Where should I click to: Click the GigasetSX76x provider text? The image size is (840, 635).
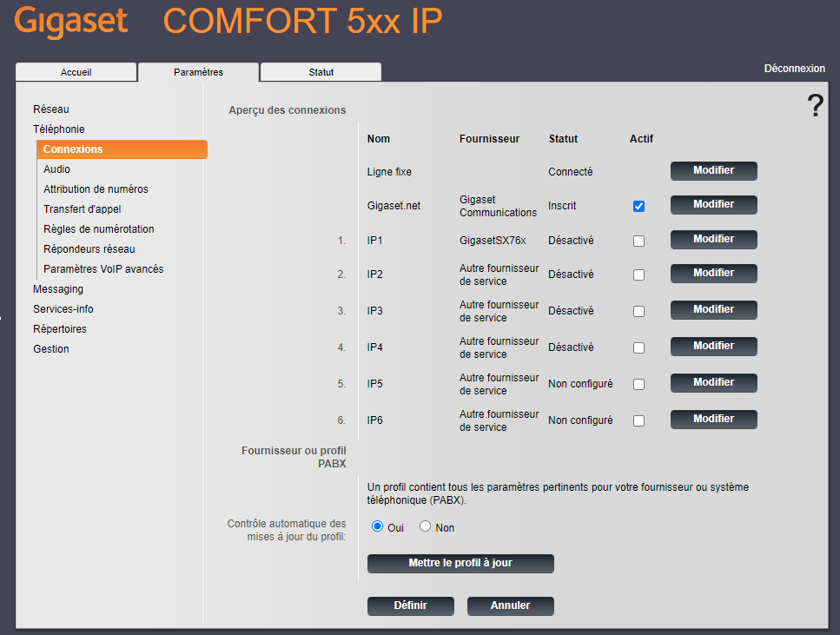coord(493,241)
